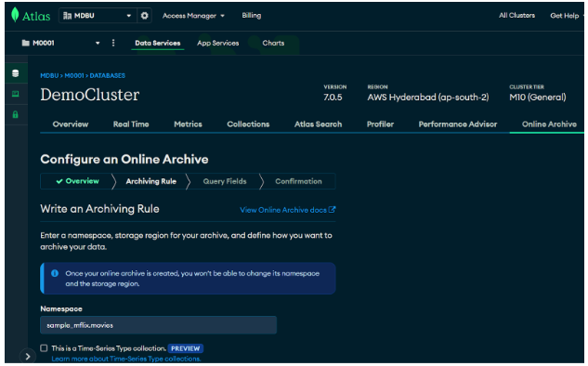Open the Performance Advisor tab
588x366 pixels.
click(458, 124)
